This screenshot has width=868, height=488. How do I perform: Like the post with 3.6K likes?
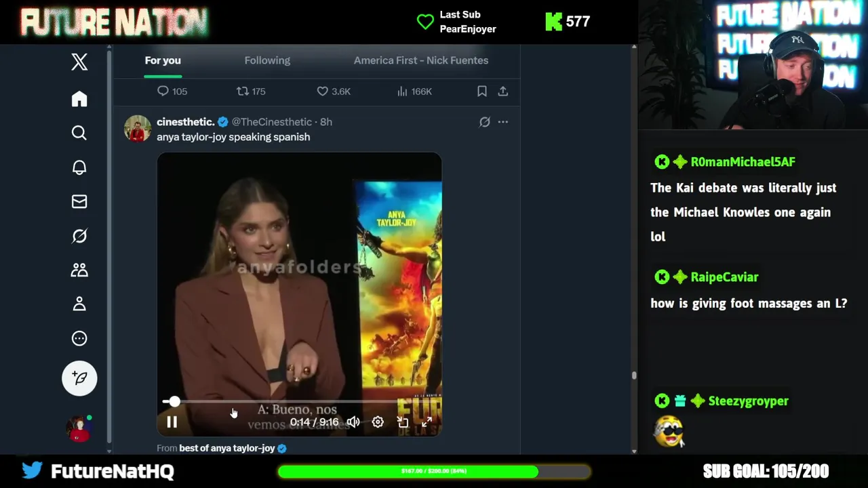(334, 91)
